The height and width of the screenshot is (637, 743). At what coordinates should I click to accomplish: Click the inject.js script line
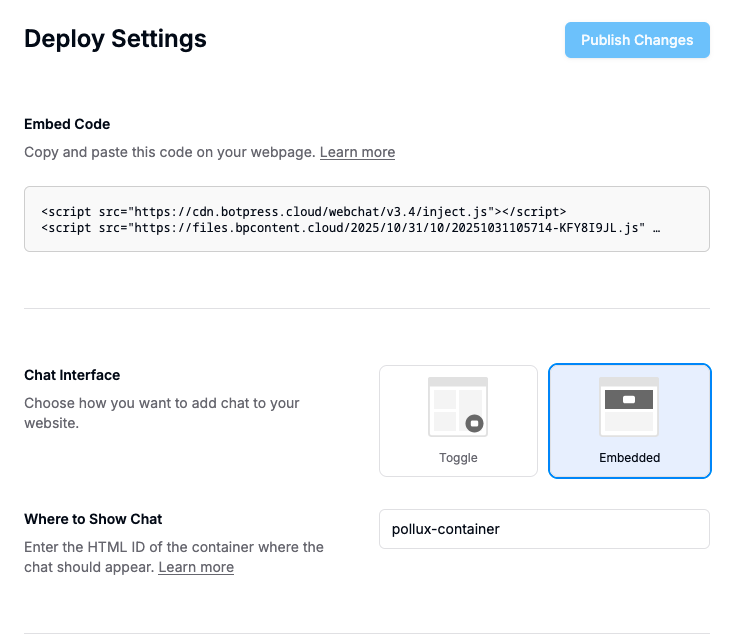[304, 211]
